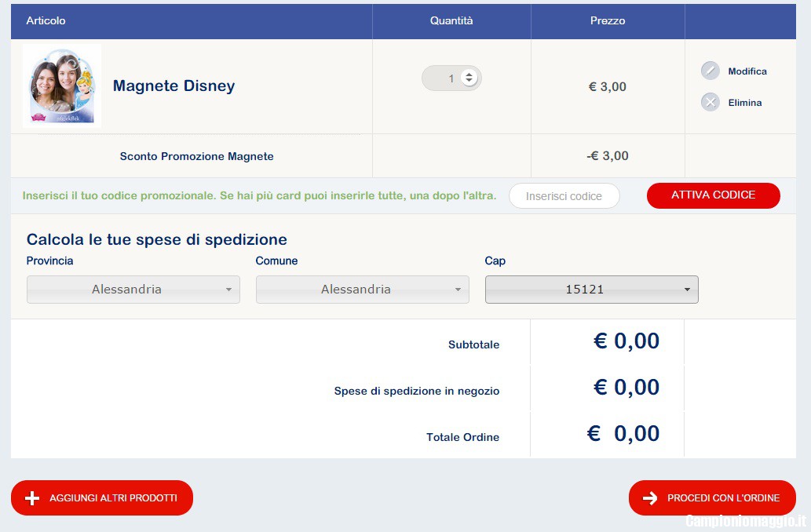Click the Magnete Disney product name

click(174, 86)
